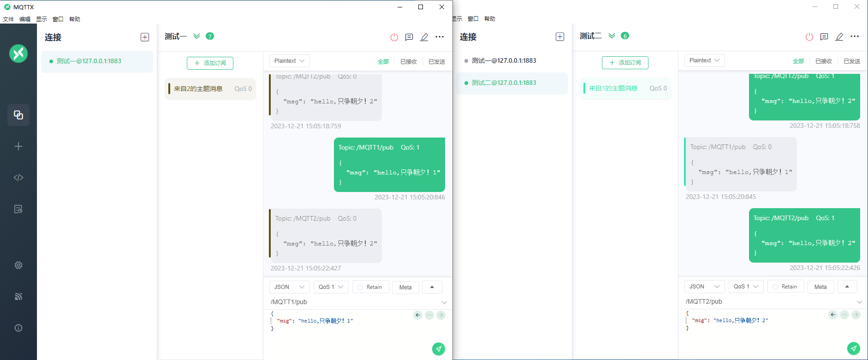This screenshot has width=868, height=360.
Task: Show 全部 messages in left window
Action: coord(383,62)
